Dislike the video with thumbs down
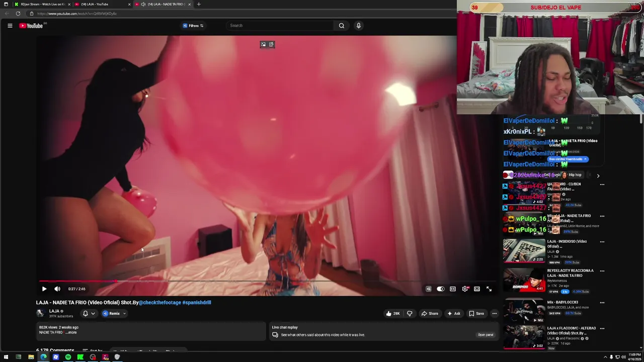This screenshot has width=644, height=362. (410, 314)
